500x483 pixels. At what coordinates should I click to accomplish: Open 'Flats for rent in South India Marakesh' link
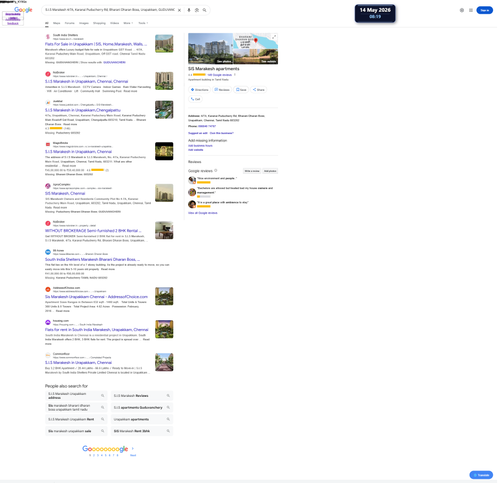point(97,330)
